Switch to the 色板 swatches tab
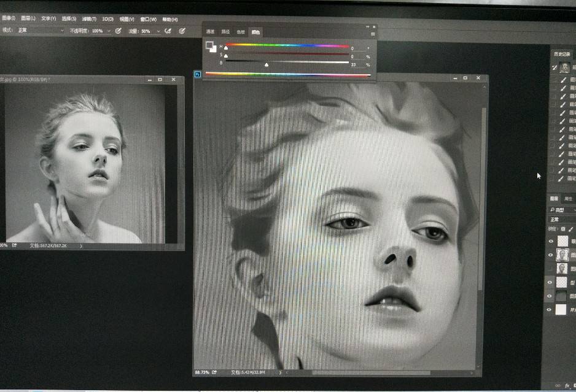The height and width of the screenshot is (392, 576). [x=241, y=32]
